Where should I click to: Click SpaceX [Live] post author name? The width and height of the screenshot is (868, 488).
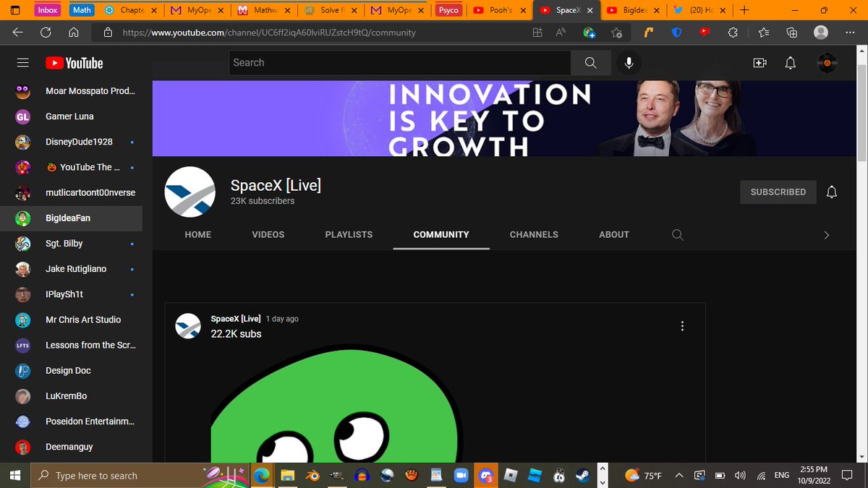[236, 319]
